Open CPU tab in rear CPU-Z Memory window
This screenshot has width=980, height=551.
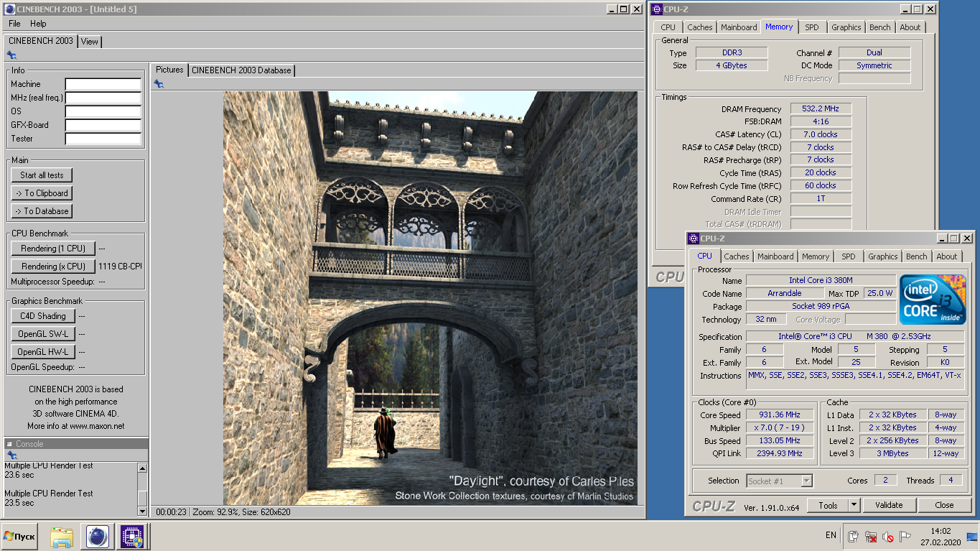668,27
